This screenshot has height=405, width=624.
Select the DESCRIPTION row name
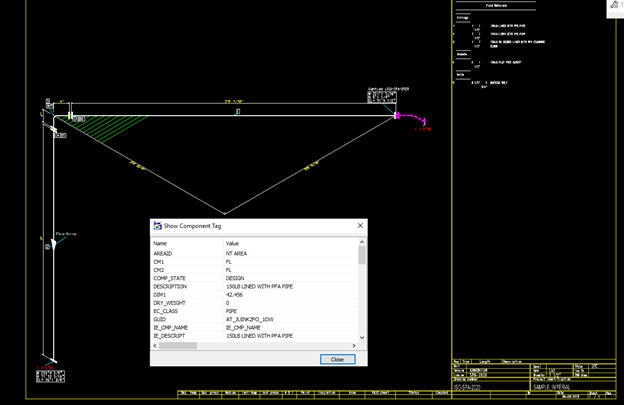[170, 286]
